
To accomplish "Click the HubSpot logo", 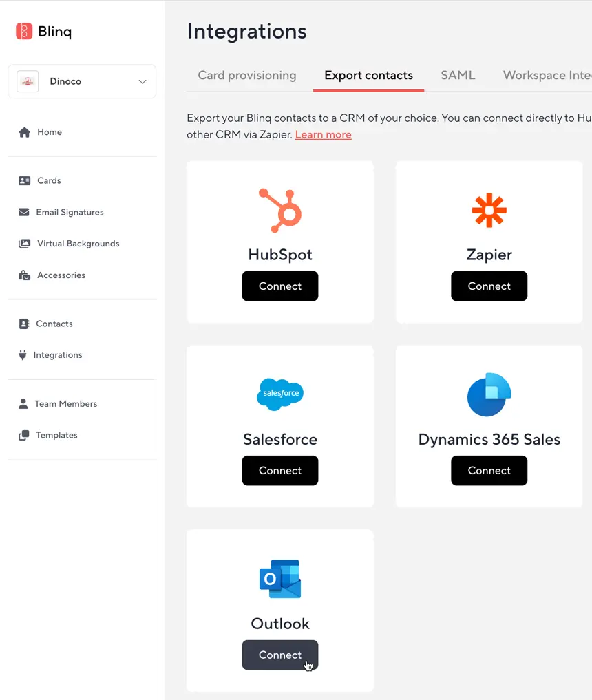I will [280, 210].
